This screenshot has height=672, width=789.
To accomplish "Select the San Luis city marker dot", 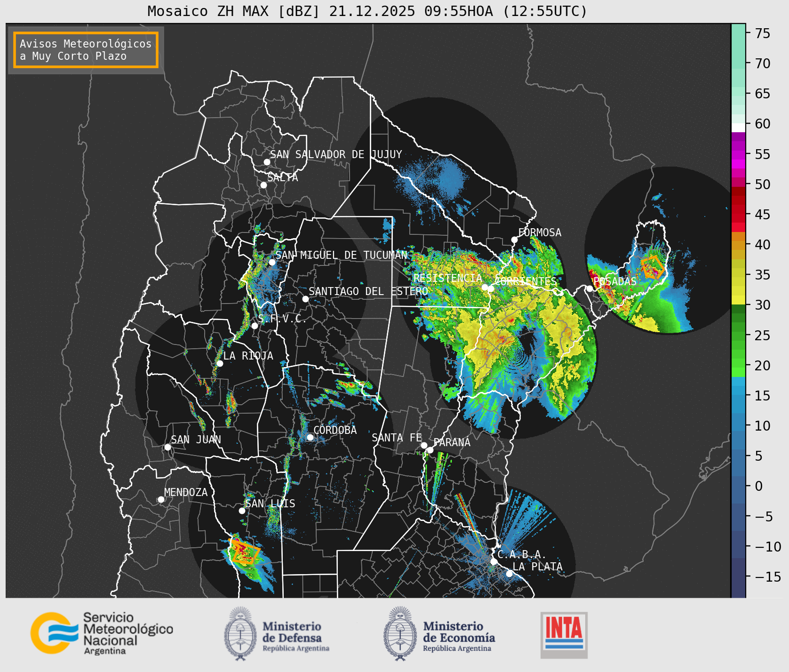I will [x=242, y=511].
